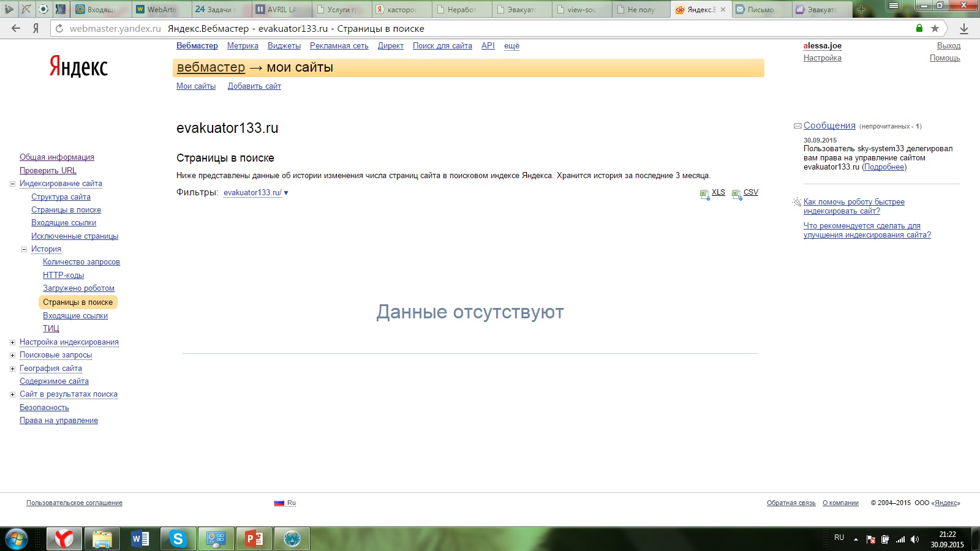980x551 pixels.
Task: Open Исключенные страницы in sidebar
Action: point(75,236)
